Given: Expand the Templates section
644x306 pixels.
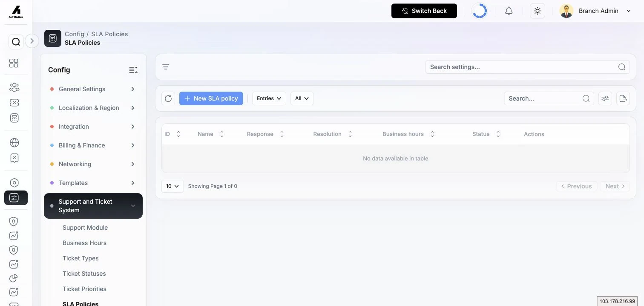Looking at the screenshot, I should [93, 183].
